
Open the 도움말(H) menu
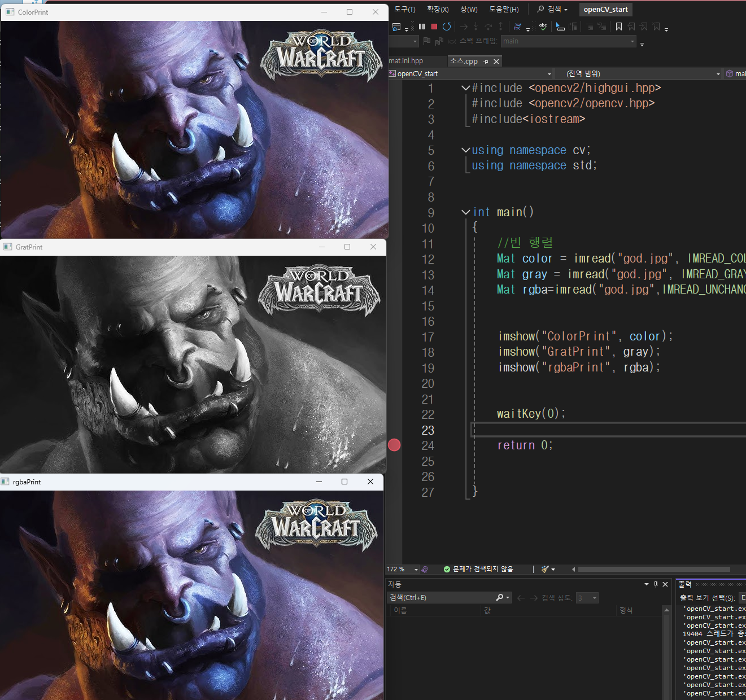click(x=504, y=9)
